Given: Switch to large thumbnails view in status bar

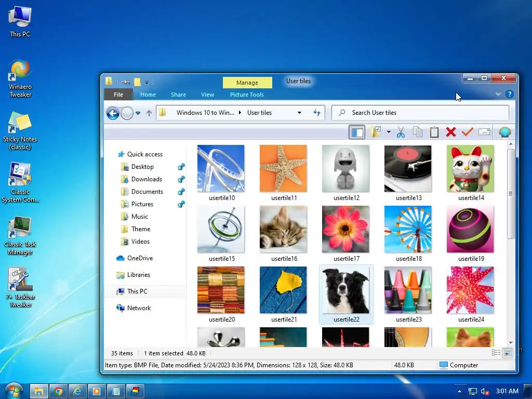Looking at the screenshot, I should 508,353.
